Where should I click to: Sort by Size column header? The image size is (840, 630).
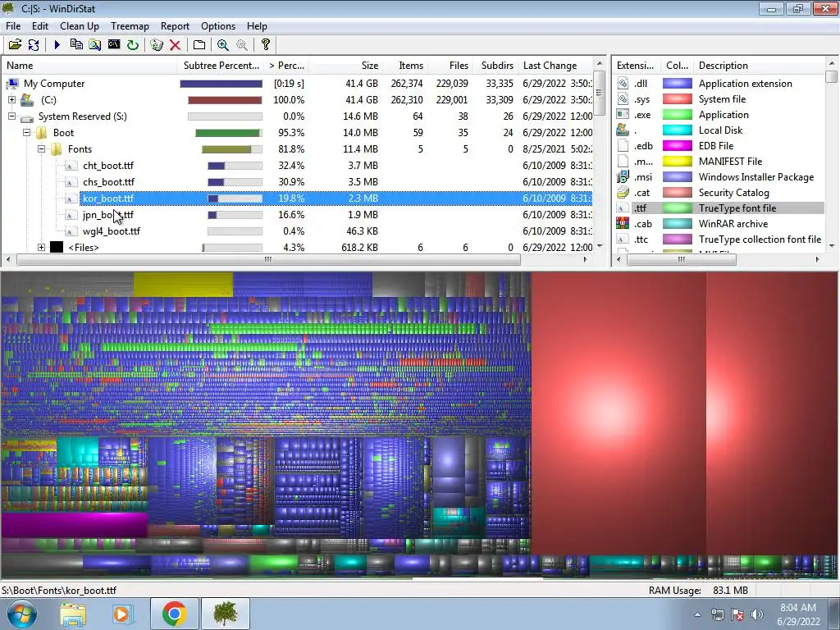tap(346, 66)
